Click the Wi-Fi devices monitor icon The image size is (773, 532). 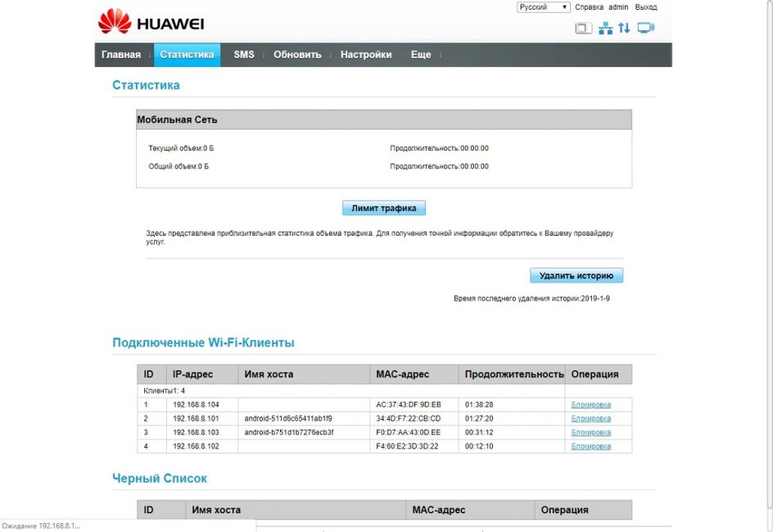pyautogui.click(x=646, y=29)
